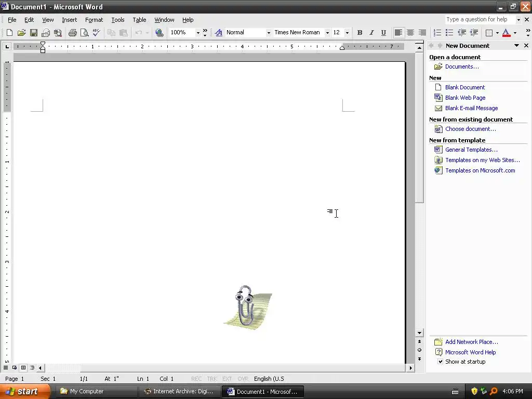The width and height of the screenshot is (532, 399).
Task: Expand the border style dropdown arrow
Action: pyautogui.click(x=497, y=33)
